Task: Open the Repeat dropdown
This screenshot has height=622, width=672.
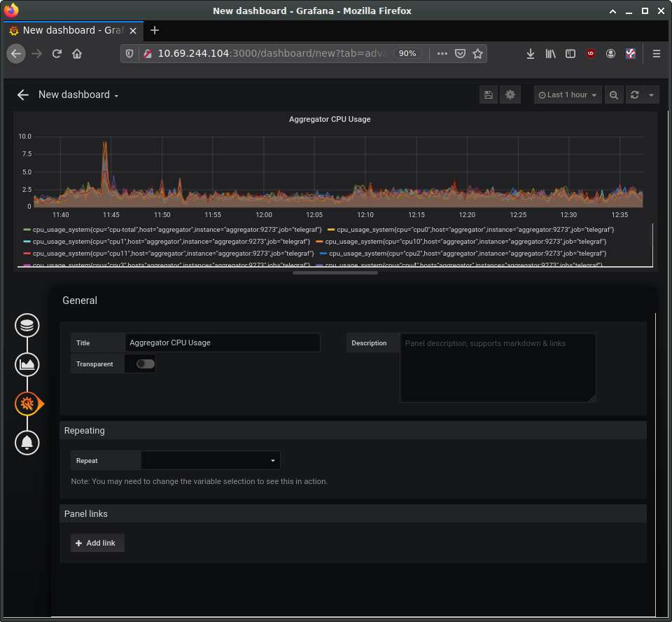Action: point(211,460)
